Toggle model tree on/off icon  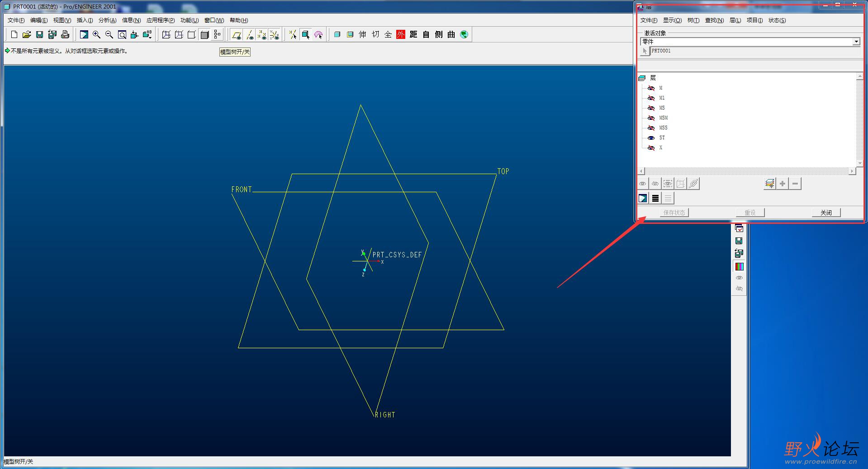point(217,34)
